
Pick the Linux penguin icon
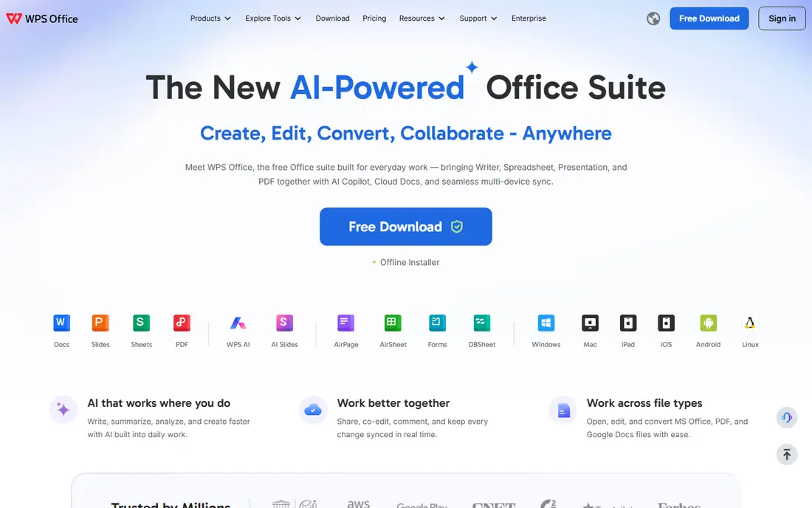(750, 323)
